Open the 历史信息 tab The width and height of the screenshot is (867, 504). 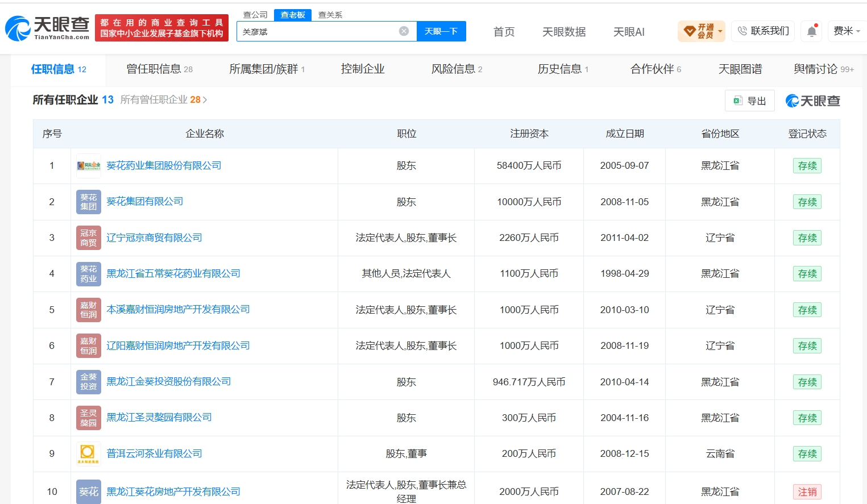[563, 69]
